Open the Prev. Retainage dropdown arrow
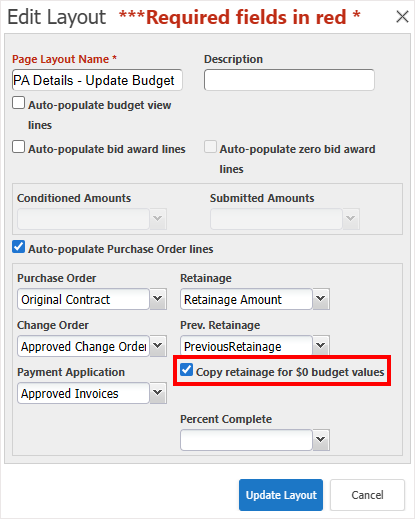 pyautogui.click(x=321, y=345)
